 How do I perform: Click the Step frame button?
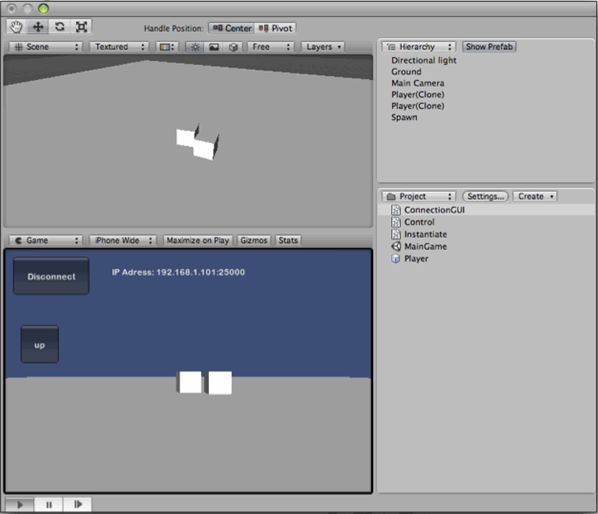pos(77,504)
